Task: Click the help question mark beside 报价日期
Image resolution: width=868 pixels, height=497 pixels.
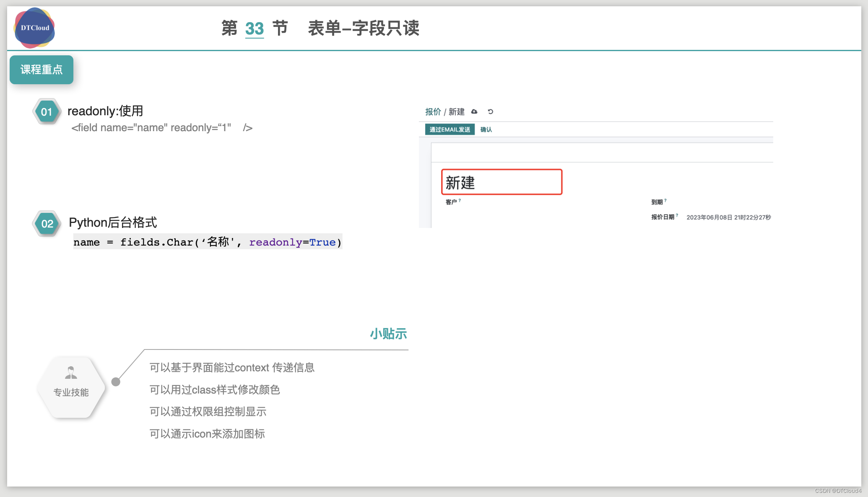Action: pyautogui.click(x=678, y=215)
